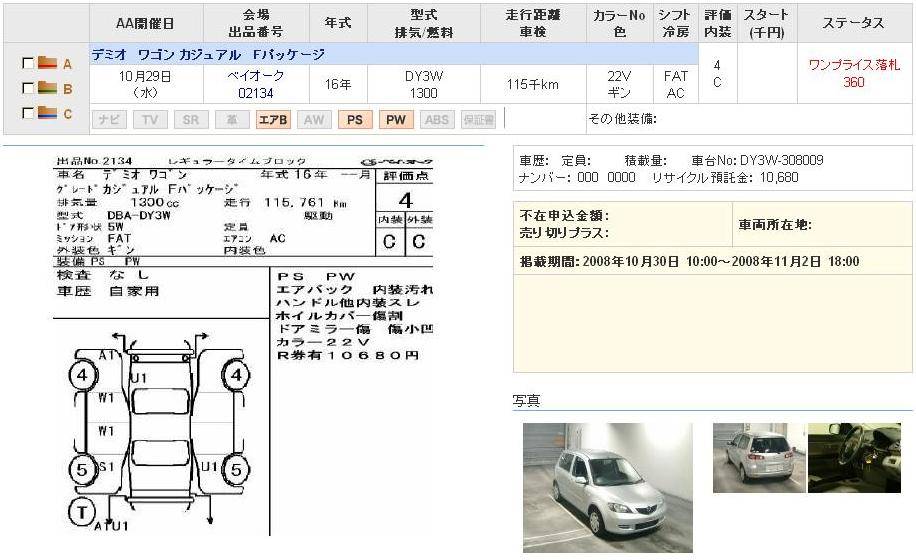Click the AA開催日 column header
The height and width of the screenshot is (560, 916).
coord(145,23)
